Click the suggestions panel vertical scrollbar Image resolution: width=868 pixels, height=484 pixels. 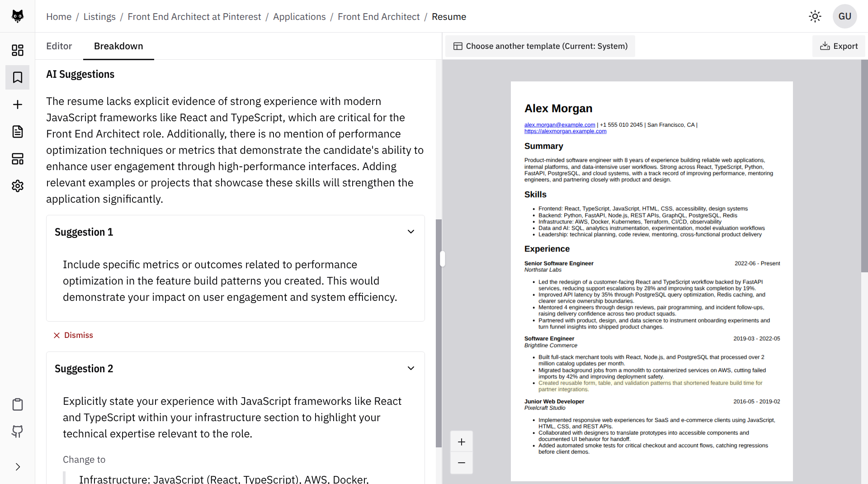coord(439,333)
